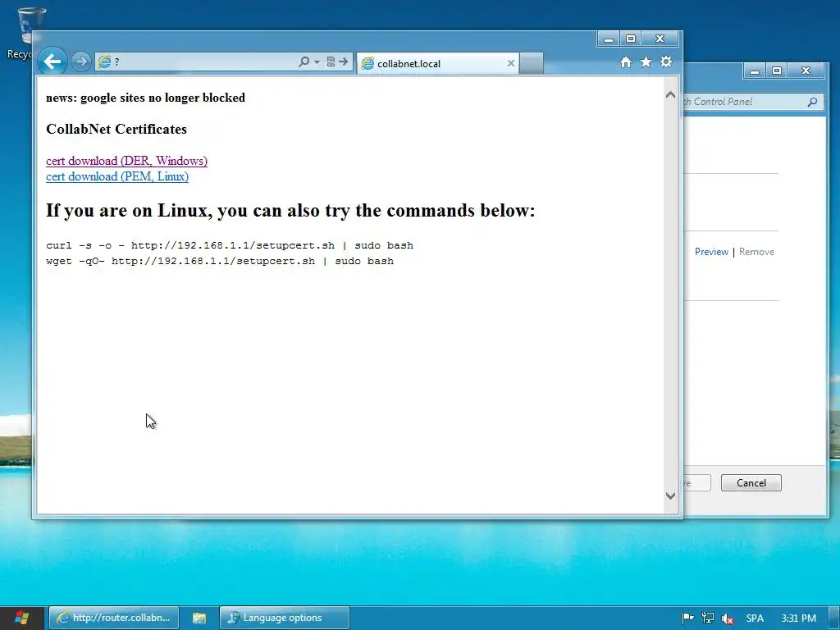Open a new blank tab
This screenshot has height=630, width=840.
tap(532, 63)
